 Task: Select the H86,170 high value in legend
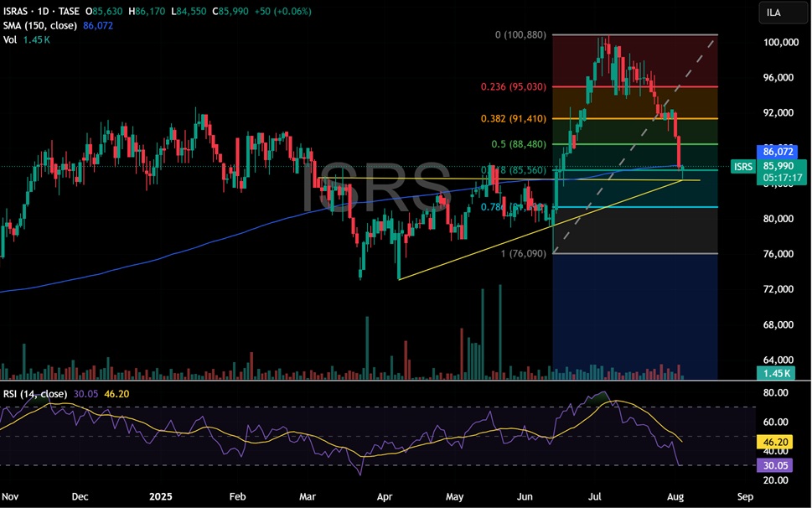(x=147, y=11)
